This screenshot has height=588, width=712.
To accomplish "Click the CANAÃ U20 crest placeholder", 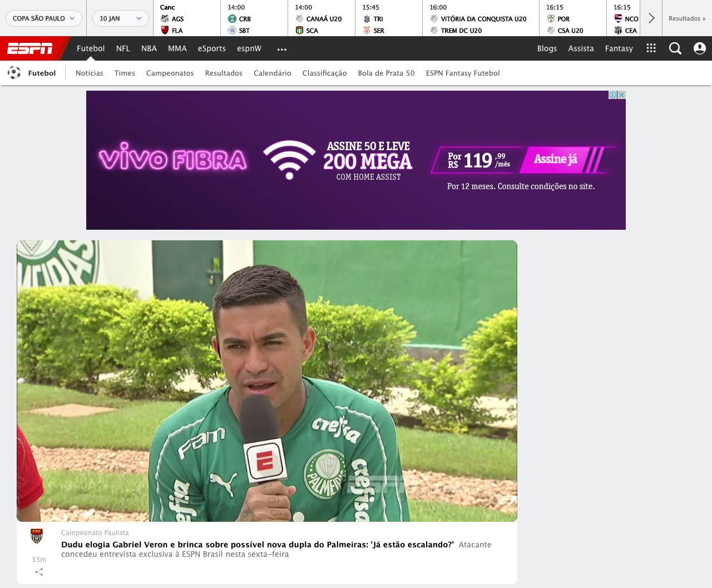I will pyautogui.click(x=299, y=19).
